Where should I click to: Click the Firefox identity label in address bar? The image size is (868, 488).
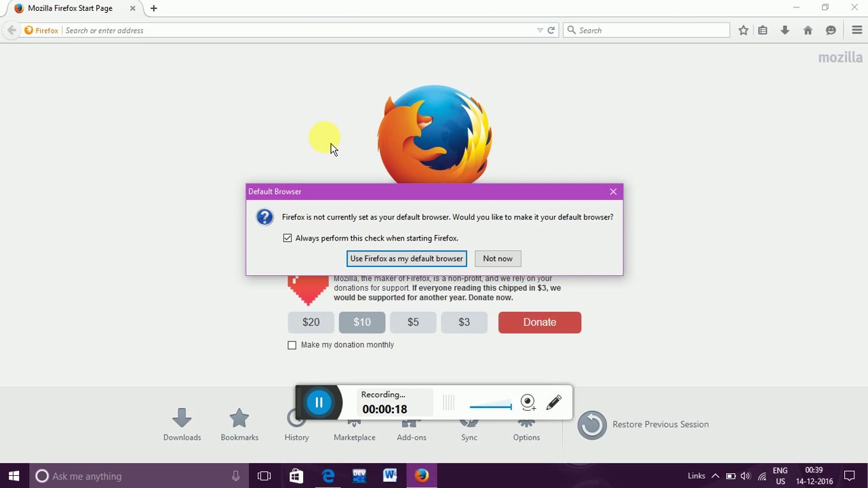coord(41,30)
